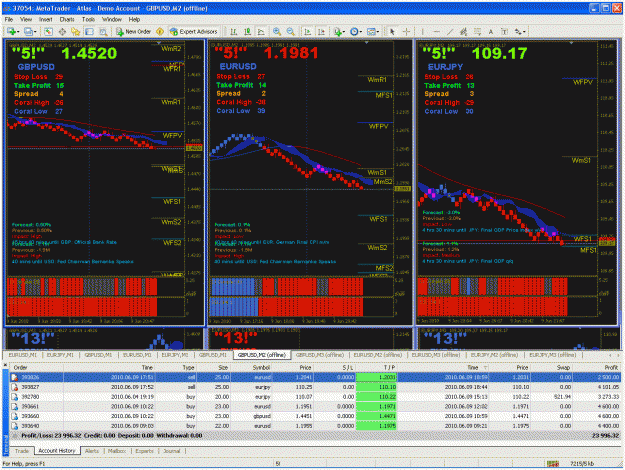The image size is (625, 470).
Task: Toggle the Market Watch window icon
Action: (x=48, y=31)
